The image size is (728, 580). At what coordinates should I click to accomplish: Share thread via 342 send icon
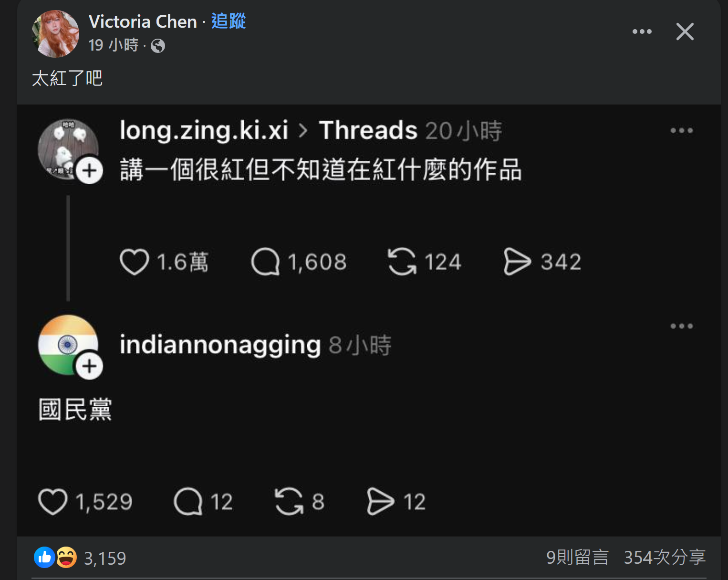517,262
